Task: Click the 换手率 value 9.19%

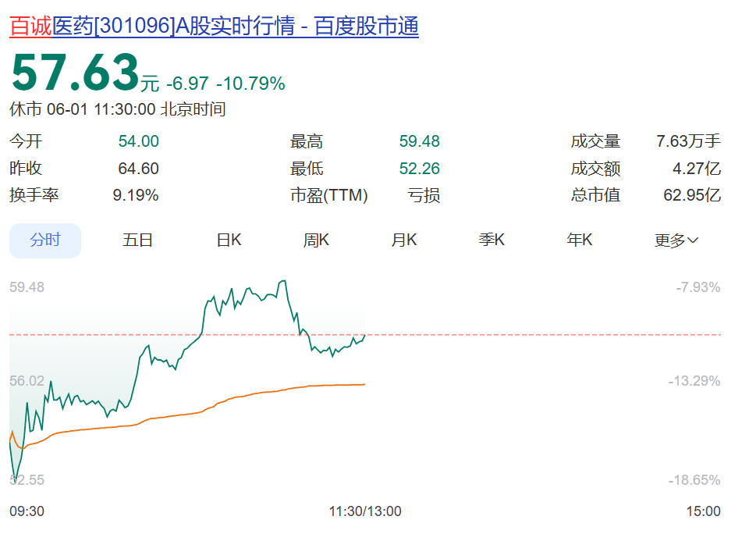Action: click(136, 195)
